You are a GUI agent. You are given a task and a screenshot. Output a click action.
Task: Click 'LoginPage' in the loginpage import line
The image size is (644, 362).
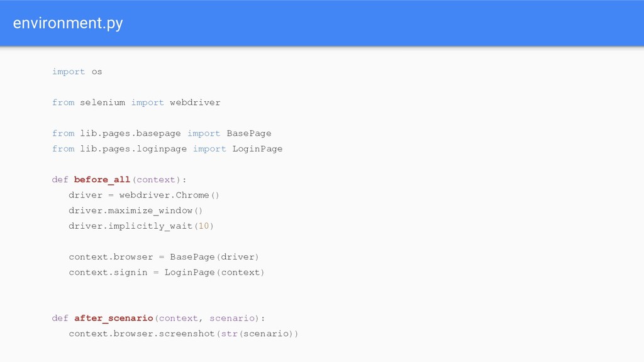coord(257,149)
